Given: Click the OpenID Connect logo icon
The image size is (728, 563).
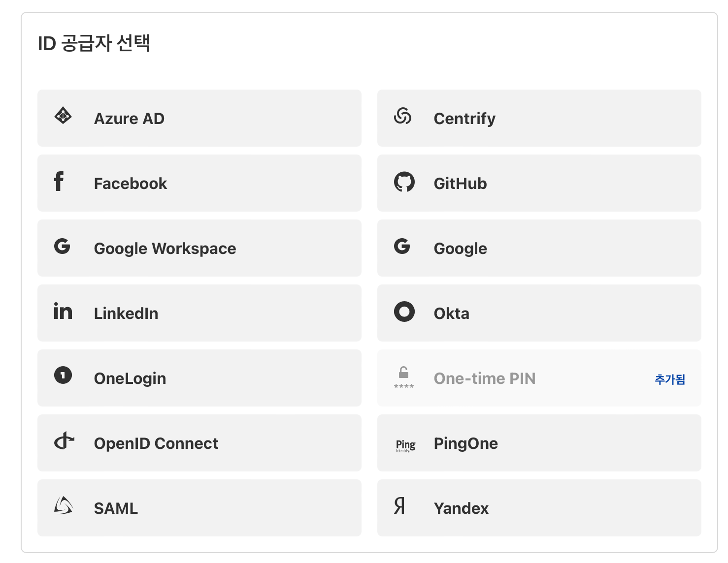Looking at the screenshot, I should (64, 440).
